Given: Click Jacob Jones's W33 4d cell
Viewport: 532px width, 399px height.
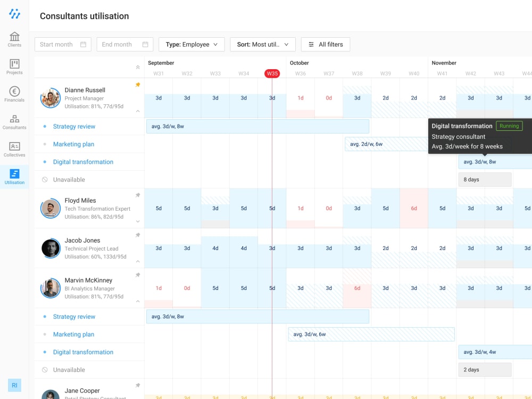Looking at the screenshot, I should coord(215,248).
